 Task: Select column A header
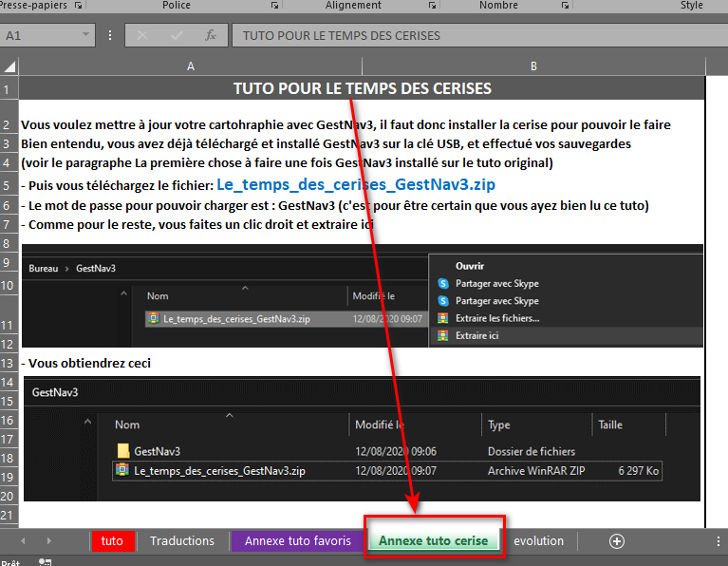(191, 66)
